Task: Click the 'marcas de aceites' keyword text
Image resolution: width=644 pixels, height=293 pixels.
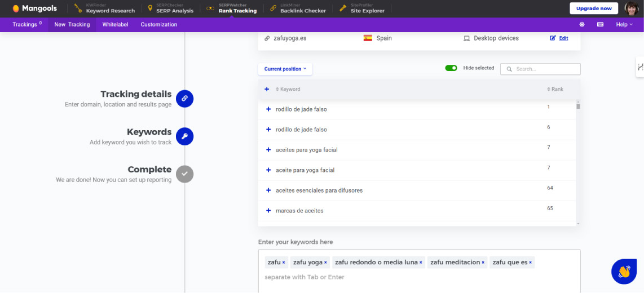Action: point(300,211)
